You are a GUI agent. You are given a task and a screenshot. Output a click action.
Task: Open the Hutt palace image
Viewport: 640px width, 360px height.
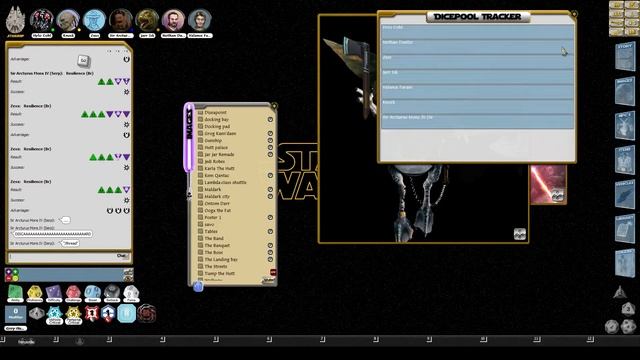pyautogui.click(x=216, y=147)
